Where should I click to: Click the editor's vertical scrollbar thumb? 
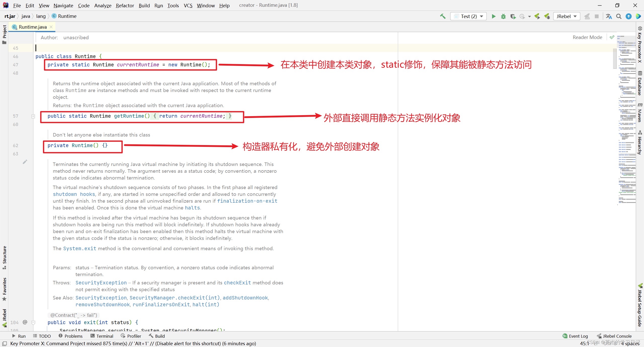coord(615,58)
